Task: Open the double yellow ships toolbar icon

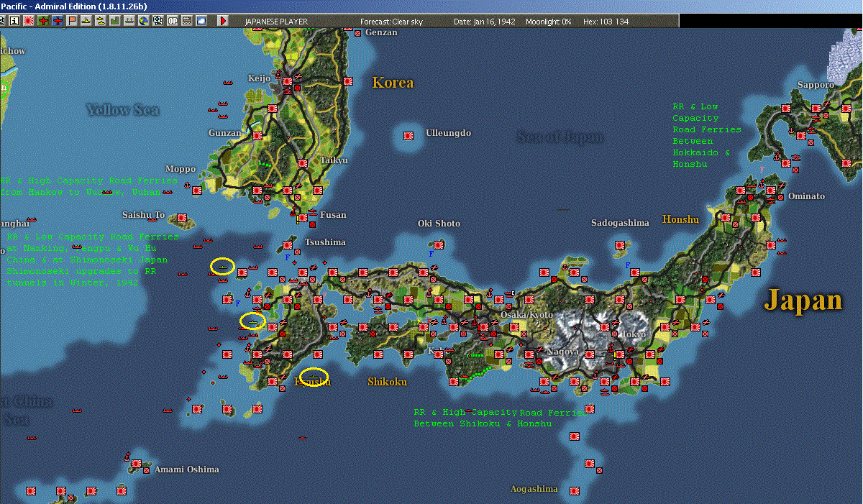Action: tap(101, 21)
